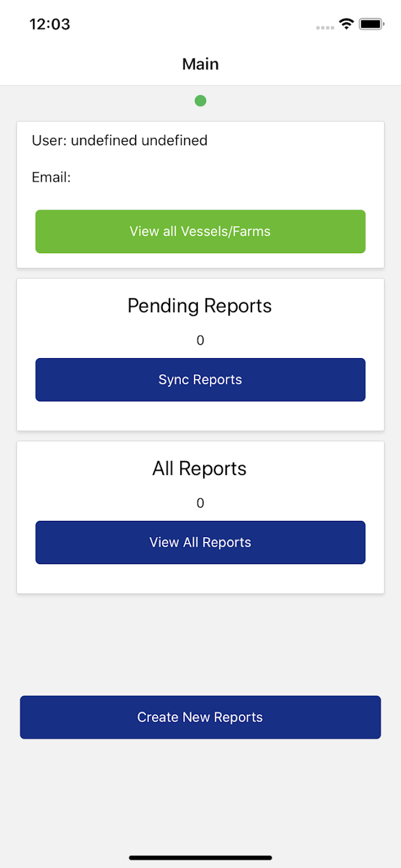Tap the count under All Reports heading

tap(200, 503)
